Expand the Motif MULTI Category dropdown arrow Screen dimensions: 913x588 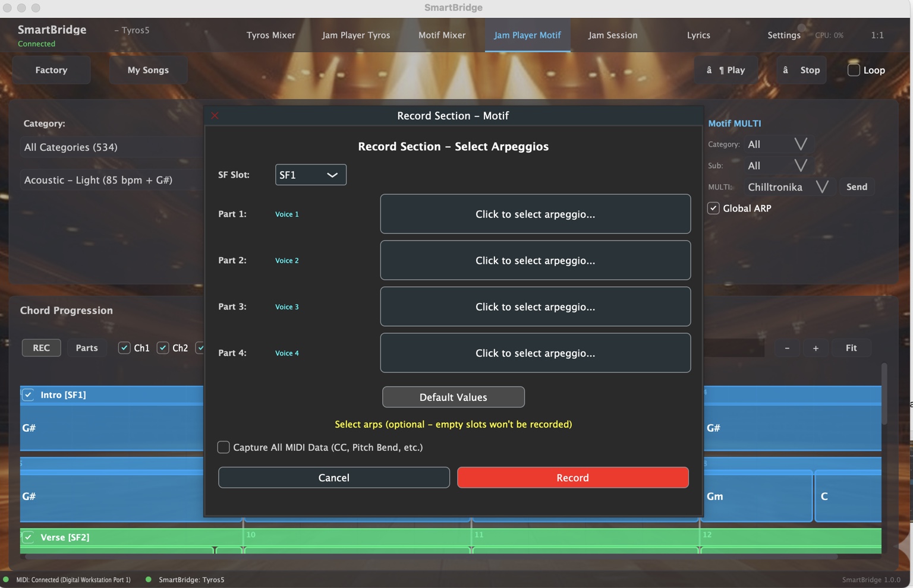tap(800, 144)
